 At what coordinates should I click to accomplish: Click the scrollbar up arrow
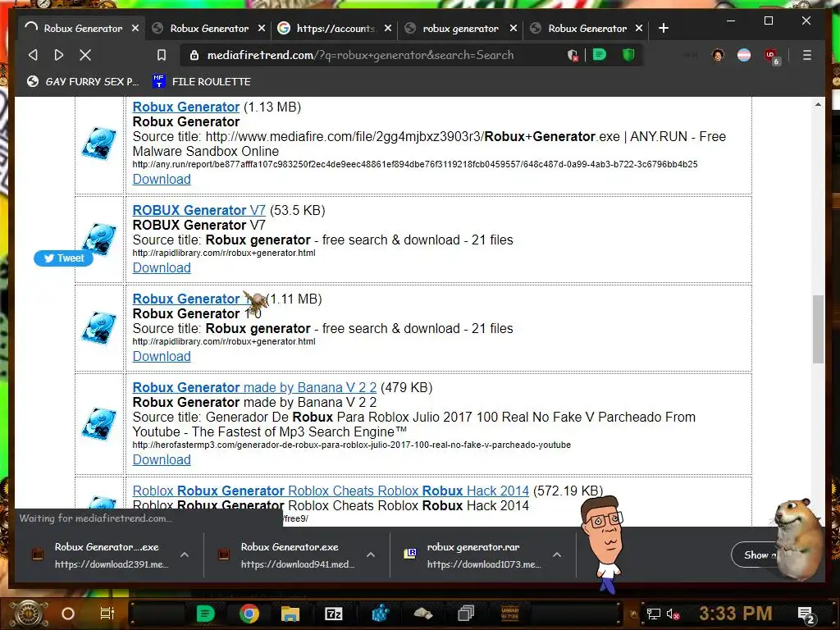pyautogui.click(x=818, y=104)
